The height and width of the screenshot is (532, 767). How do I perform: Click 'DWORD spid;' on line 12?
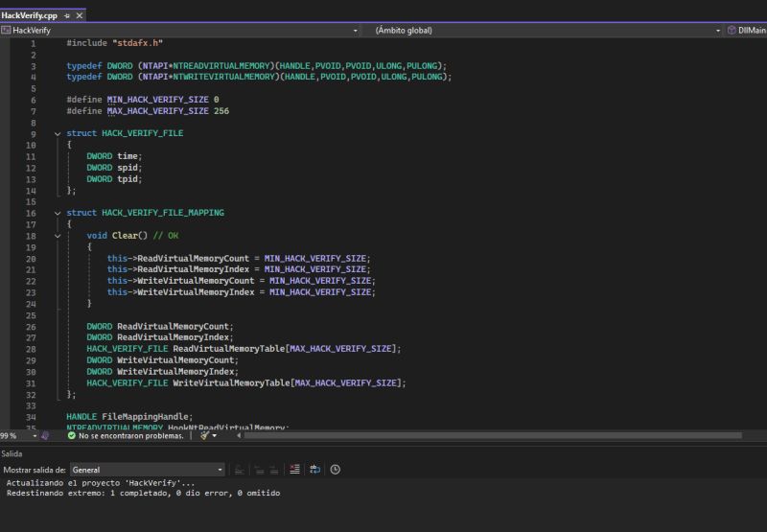114,168
